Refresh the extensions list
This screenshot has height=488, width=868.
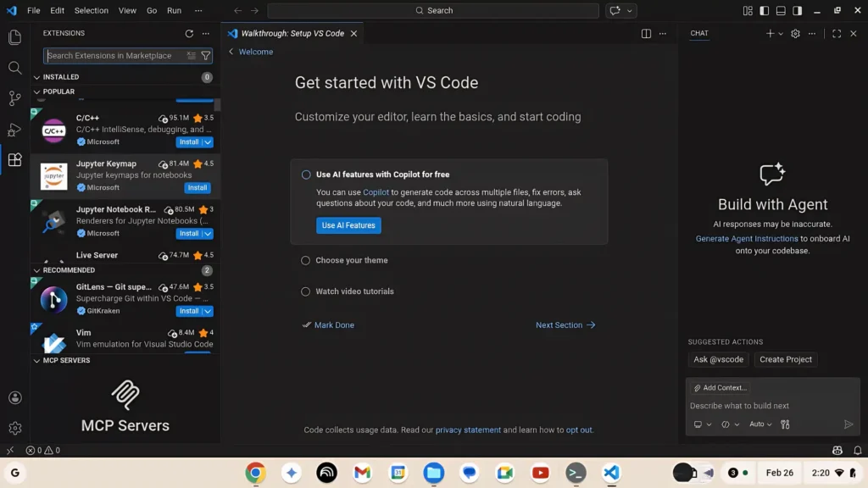pyautogui.click(x=189, y=33)
